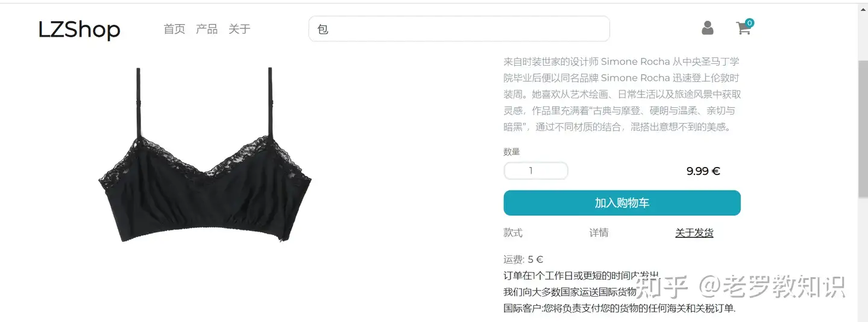This screenshot has width=868, height=322.
Task: Open the 关于 menu item
Action: [x=239, y=29]
